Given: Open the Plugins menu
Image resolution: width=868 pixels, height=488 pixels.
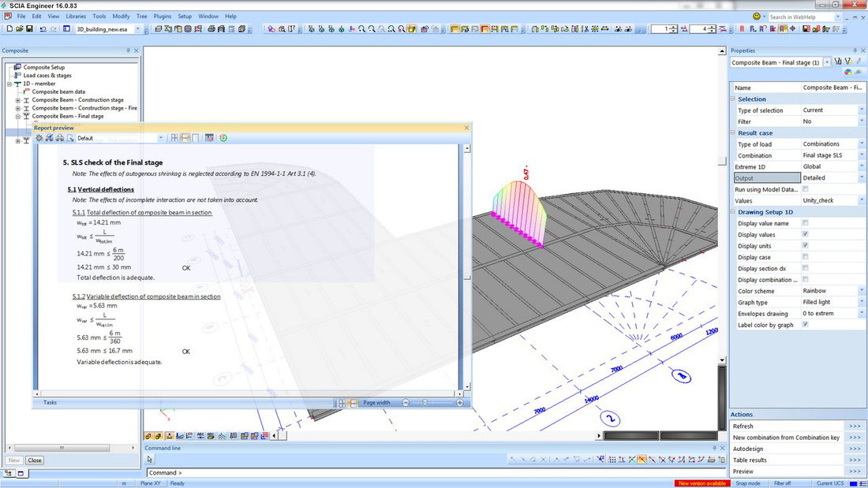Looking at the screenshot, I should coord(163,17).
